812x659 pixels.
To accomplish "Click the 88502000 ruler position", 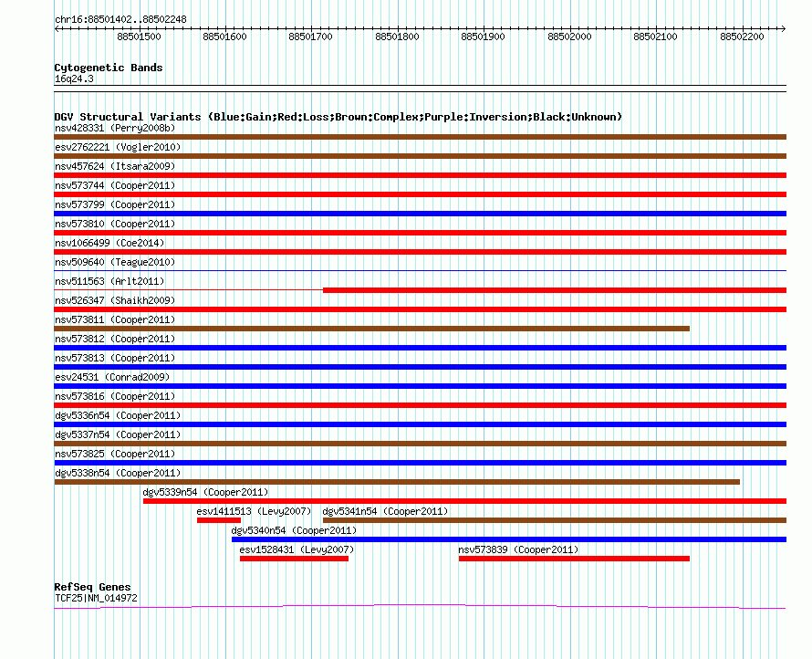I will click(569, 37).
